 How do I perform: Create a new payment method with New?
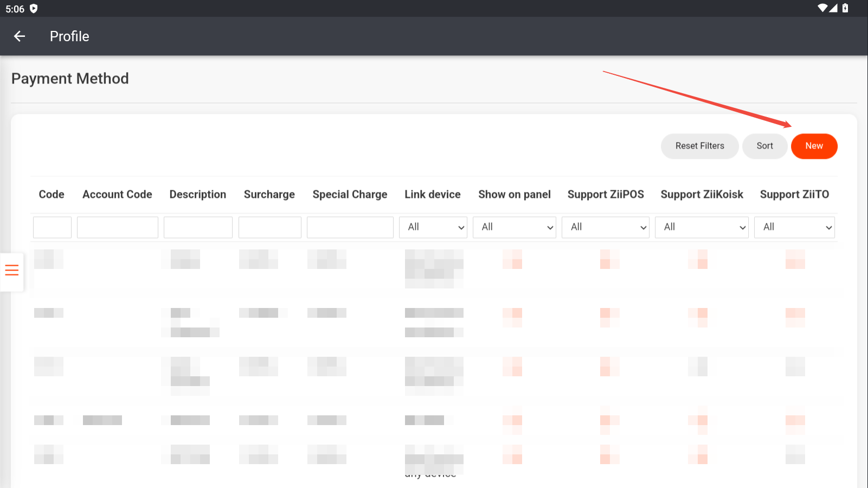814,146
